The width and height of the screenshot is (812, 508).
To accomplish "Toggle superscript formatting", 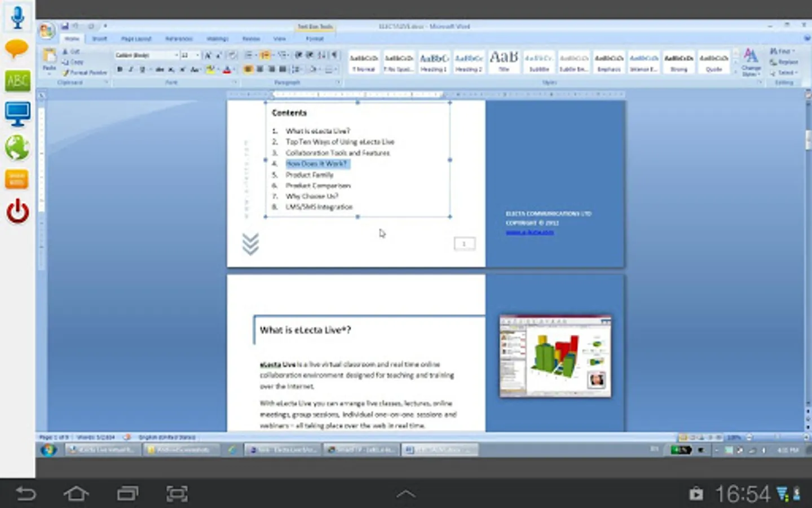I will coord(183,69).
